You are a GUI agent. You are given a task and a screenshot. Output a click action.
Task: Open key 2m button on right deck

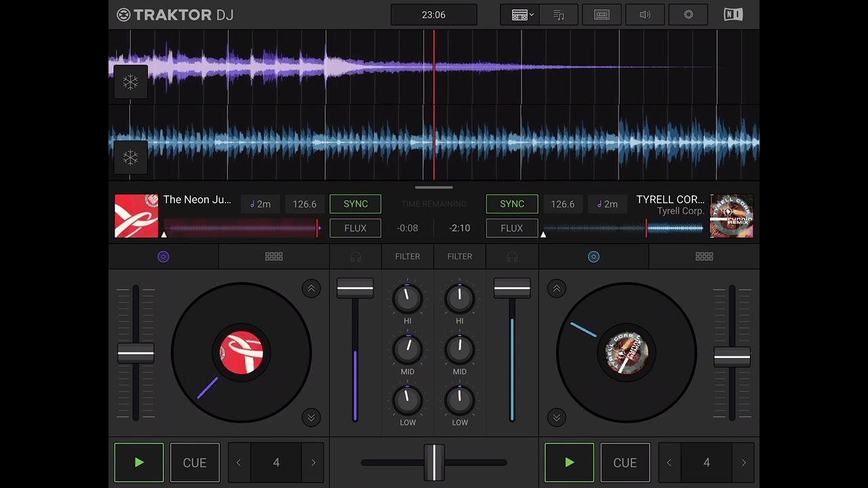click(607, 204)
